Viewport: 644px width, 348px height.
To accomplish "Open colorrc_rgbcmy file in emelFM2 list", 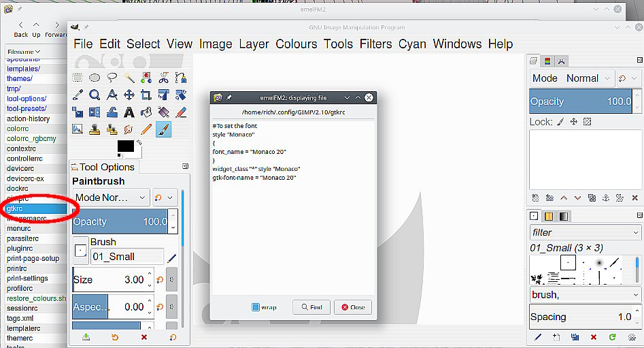I will coord(31,139).
